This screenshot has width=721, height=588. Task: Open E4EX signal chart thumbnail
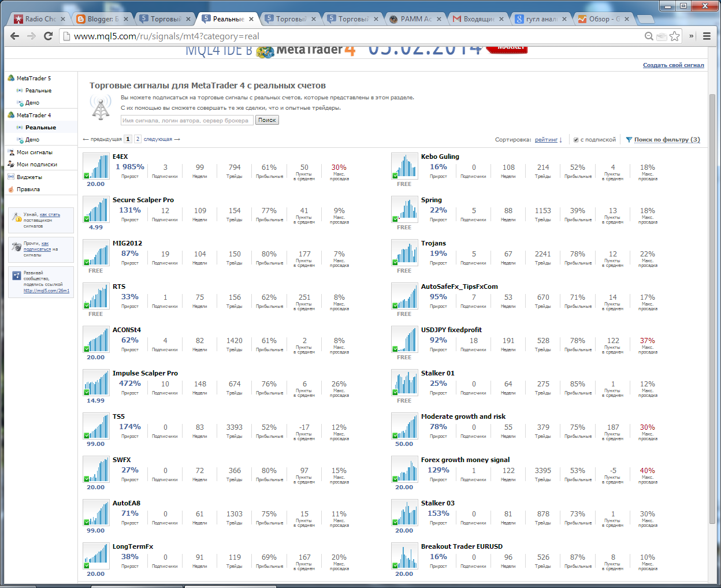pos(96,166)
